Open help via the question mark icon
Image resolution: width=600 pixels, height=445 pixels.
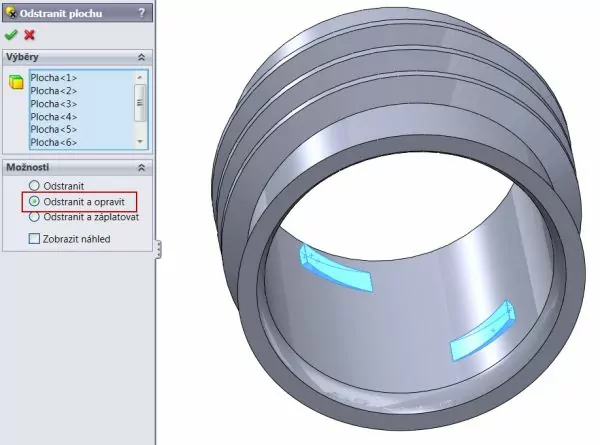point(142,13)
